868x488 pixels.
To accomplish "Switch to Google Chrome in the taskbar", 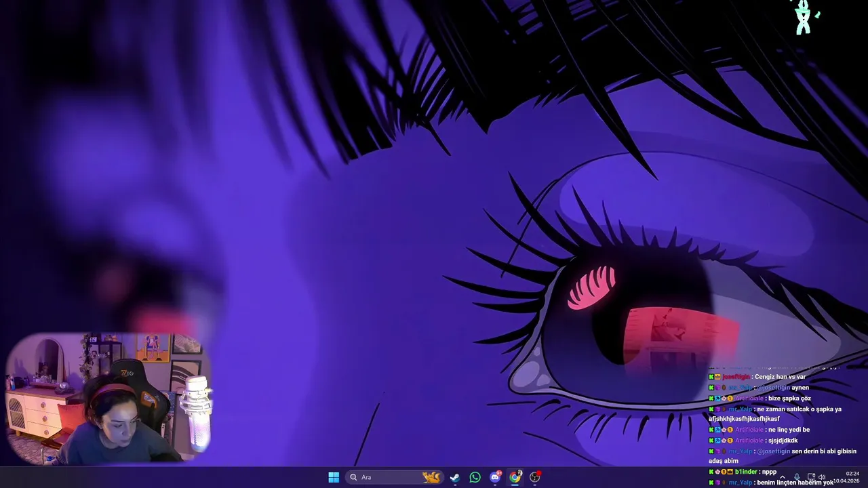I will 515,477.
